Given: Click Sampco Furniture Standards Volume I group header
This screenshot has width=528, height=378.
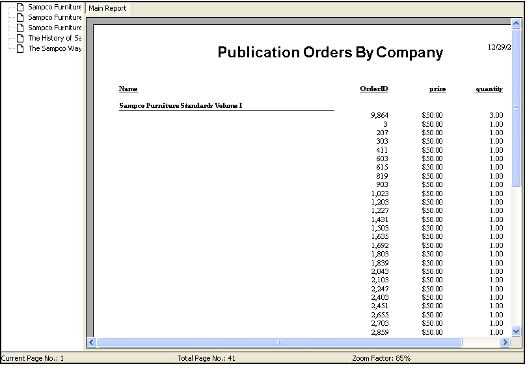Looking at the screenshot, I should 180,106.
